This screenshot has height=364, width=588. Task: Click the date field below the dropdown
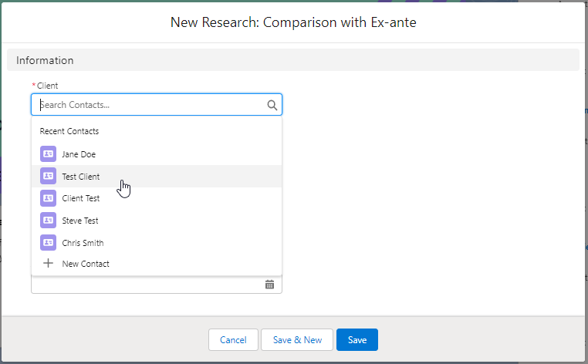coord(147,285)
